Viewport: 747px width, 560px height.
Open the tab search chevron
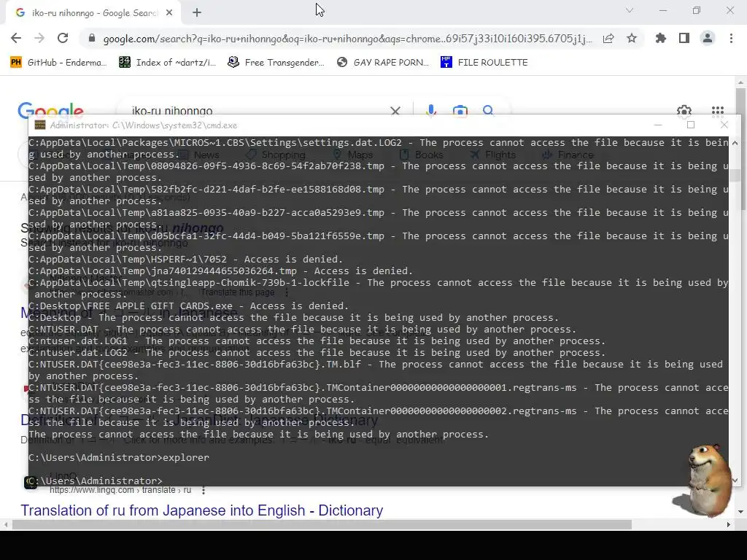click(630, 10)
